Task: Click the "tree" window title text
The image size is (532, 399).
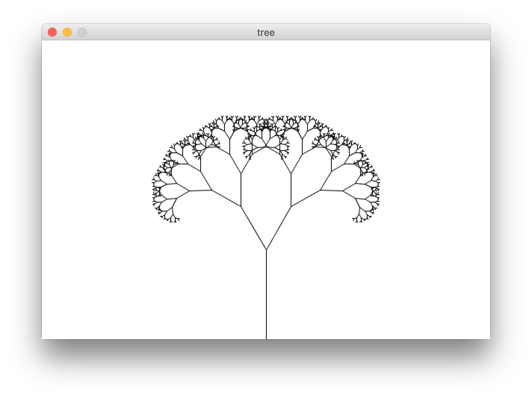Action: [266, 33]
